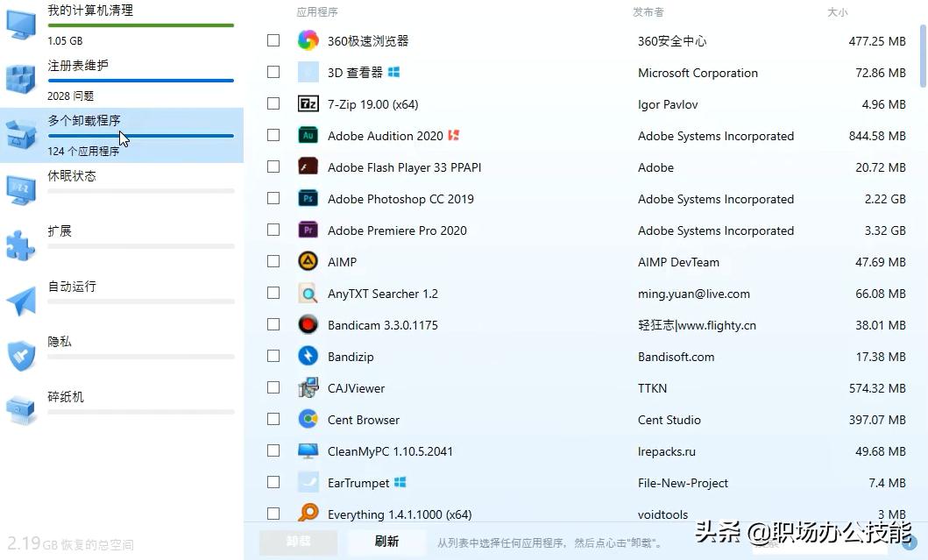The width and height of the screenshot is (928, 560).
Task: Click the CleanMyPC monitor icon
Action: click(x=308, y=450)
